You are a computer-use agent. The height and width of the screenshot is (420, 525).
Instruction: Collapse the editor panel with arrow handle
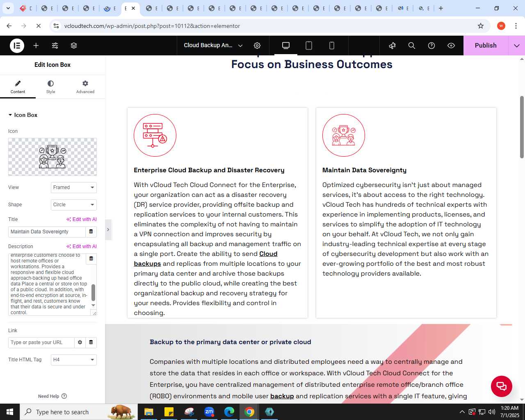click(x=108, y=230)
